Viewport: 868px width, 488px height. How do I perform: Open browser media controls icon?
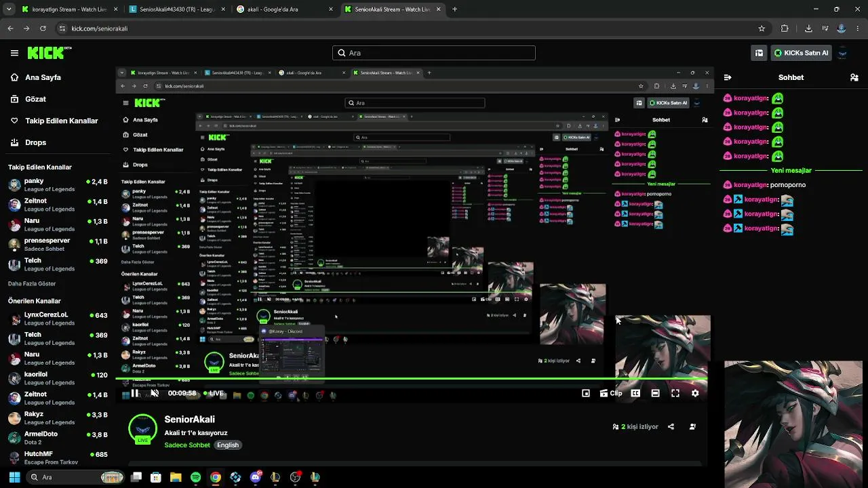coord(825,28)
